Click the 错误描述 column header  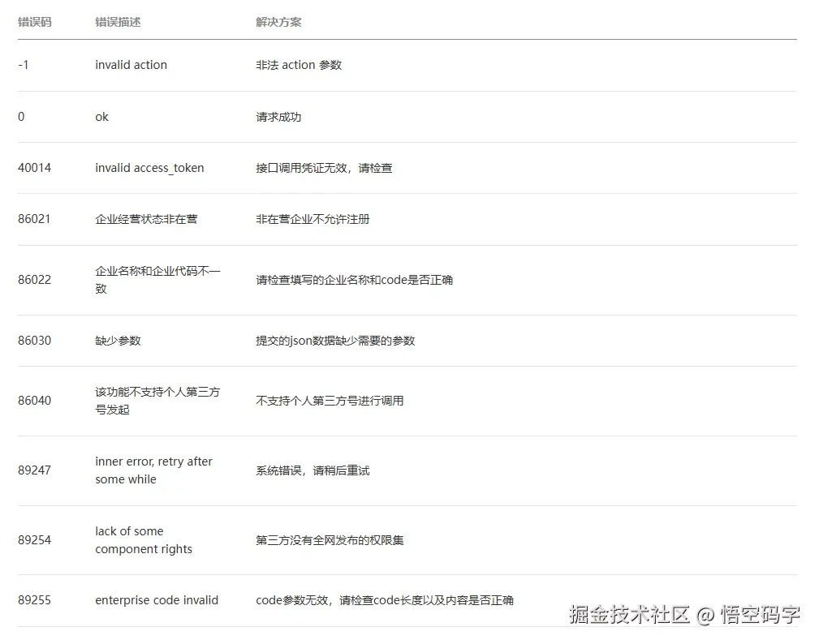(118, 22)
